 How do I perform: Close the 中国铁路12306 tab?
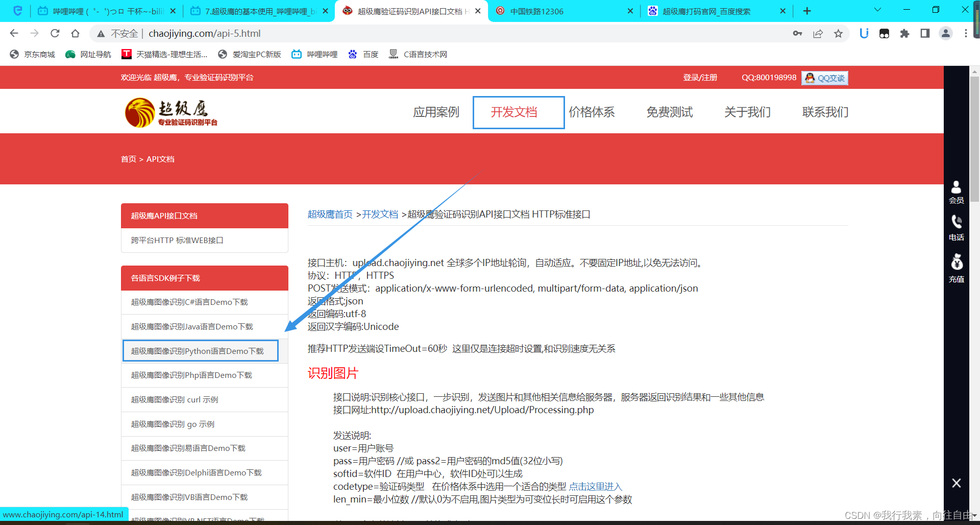[x=630, y=11]
